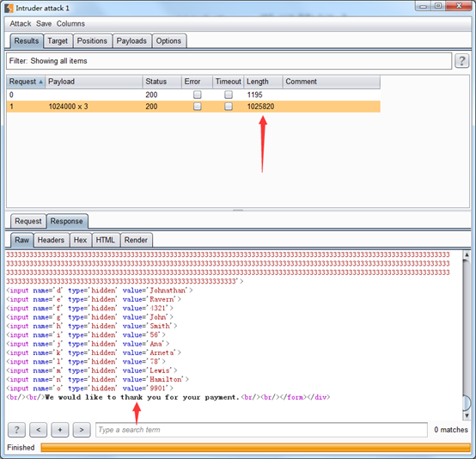Toggle Timeout checkbox for request 1
Screen dimensions: 476x459
pos(229,107)
